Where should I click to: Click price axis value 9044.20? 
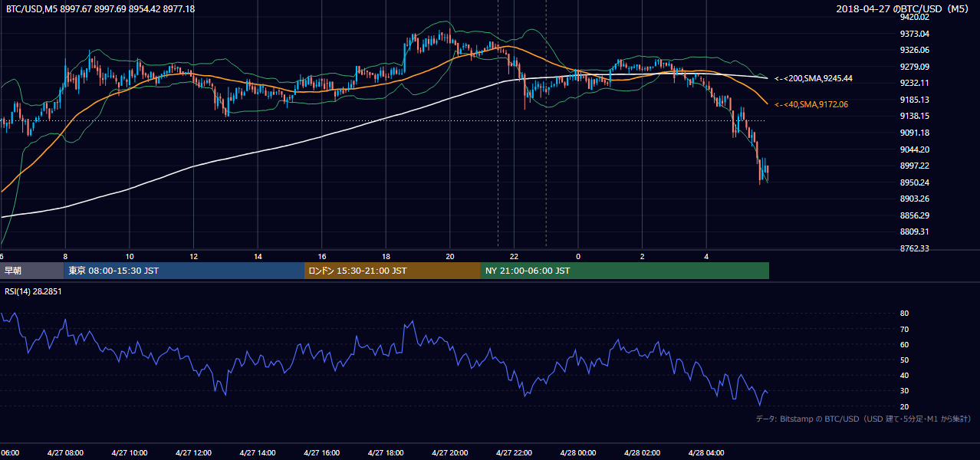pyautogui.click(x=914, y=149)
